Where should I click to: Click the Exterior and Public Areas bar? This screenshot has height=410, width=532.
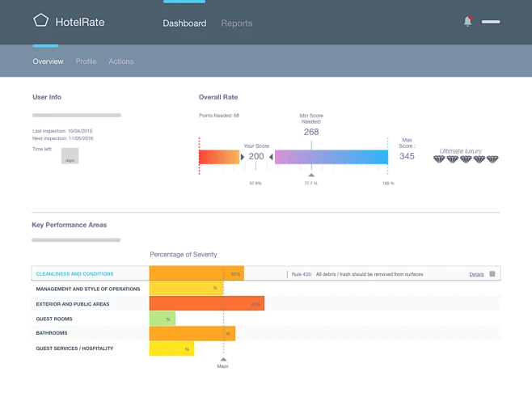coord(206,304)
